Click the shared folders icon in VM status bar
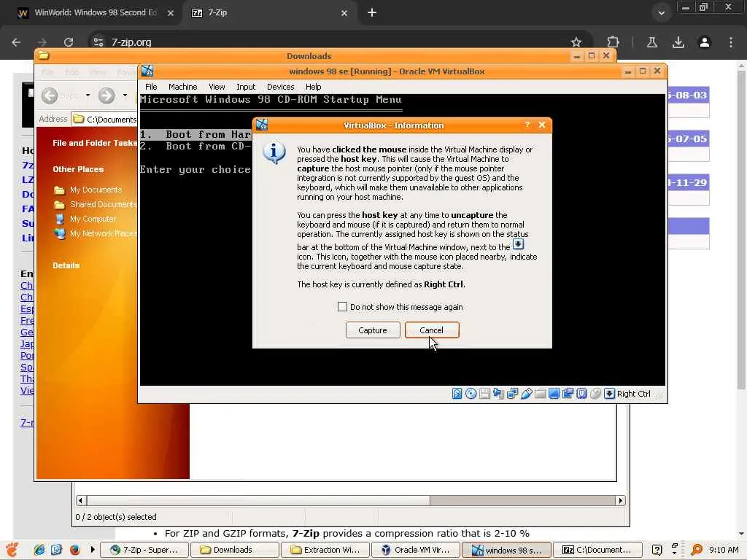 540,393
